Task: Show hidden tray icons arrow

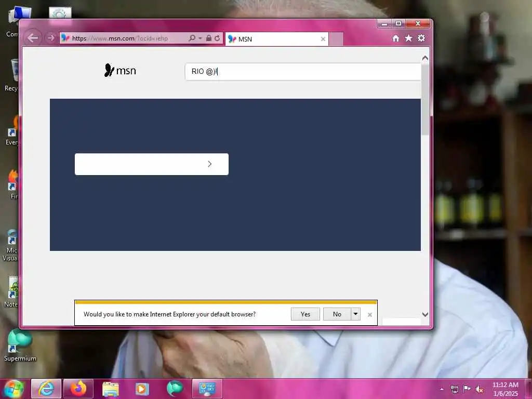Action: tap(442, 389)
